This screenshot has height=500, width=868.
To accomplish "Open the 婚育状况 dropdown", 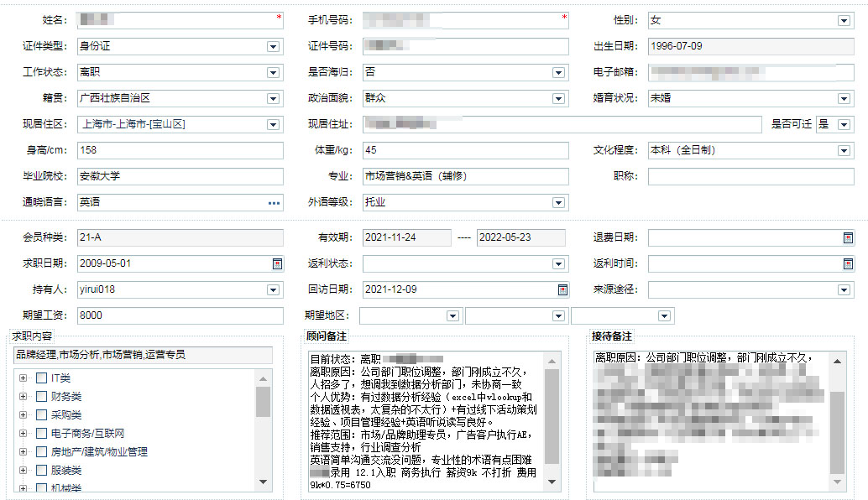I will pos(844,99).
